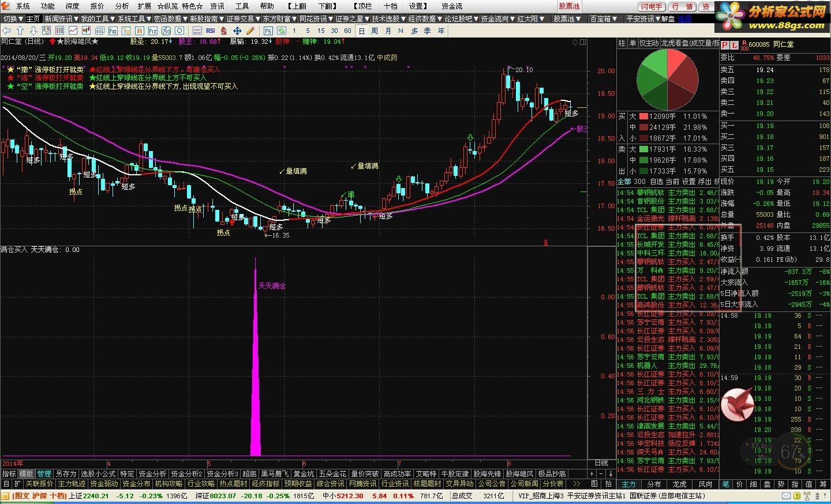Viewport: 831px width, 504px height.
Task: Click the square icon above the chart
Action: click(x=583, y=42)
